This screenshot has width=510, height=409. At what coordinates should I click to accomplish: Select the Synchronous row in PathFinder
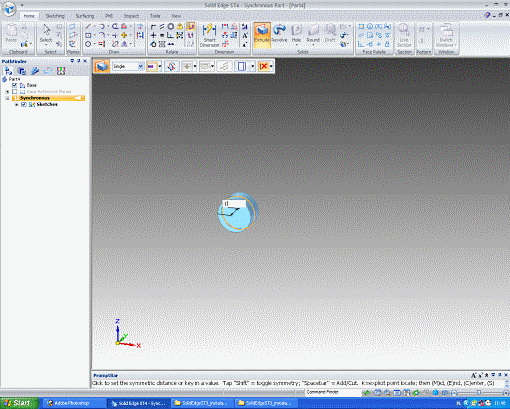(x=48, y=98)
